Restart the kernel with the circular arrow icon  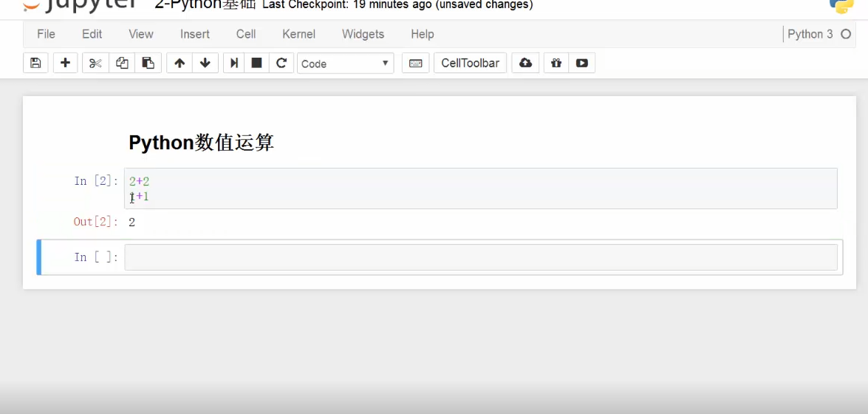point(281,64)
